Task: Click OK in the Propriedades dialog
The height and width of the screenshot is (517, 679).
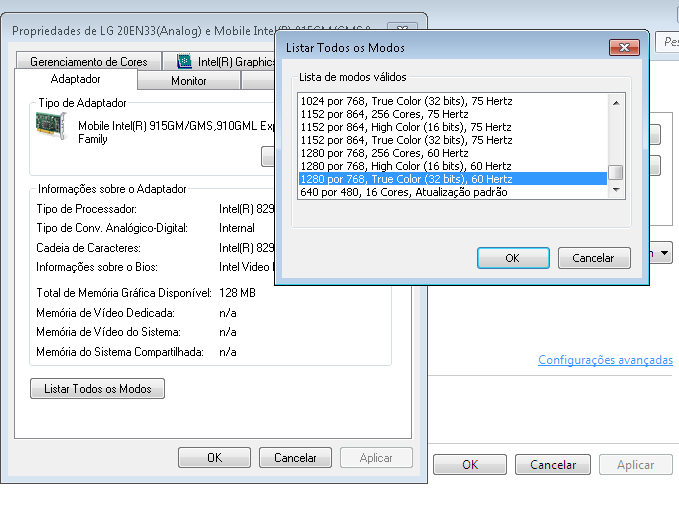Action: 214,458
